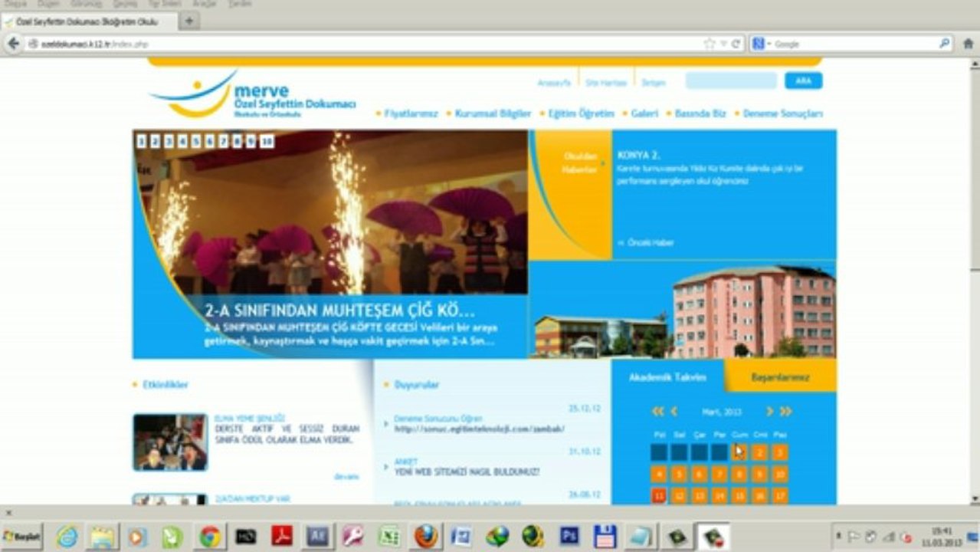Open the Deneme Sonucunu Öğren announcement
Viewport: 980px width, 552px height.
tap(438, 419)
